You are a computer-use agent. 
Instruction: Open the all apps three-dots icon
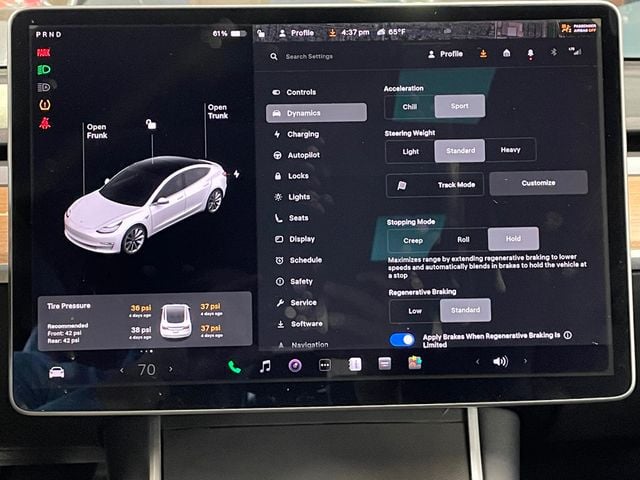324,365
